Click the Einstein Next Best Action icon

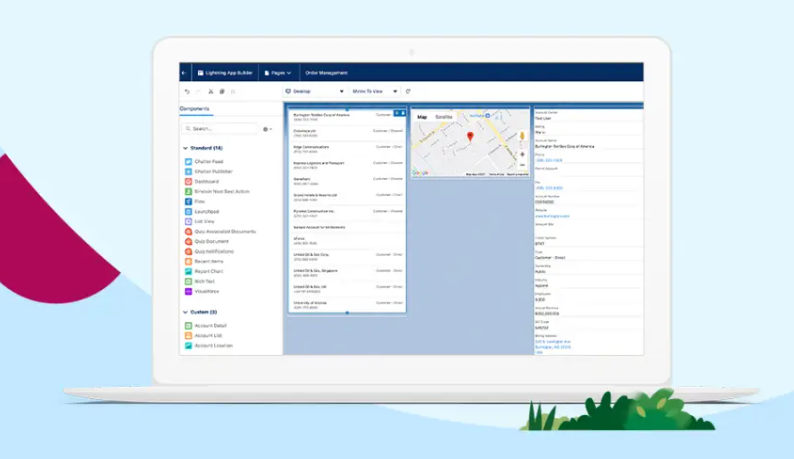coord(188,192)
